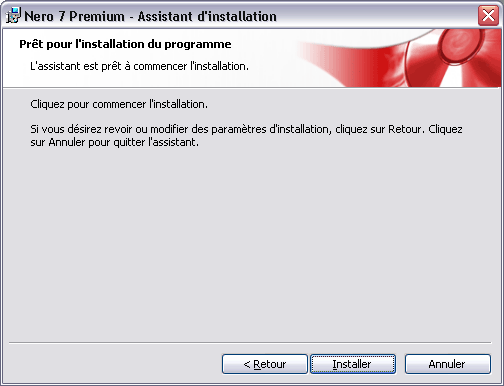Click the word 'Retour' inside the body paragraph
Screen dimensions: 504x386
406,129
